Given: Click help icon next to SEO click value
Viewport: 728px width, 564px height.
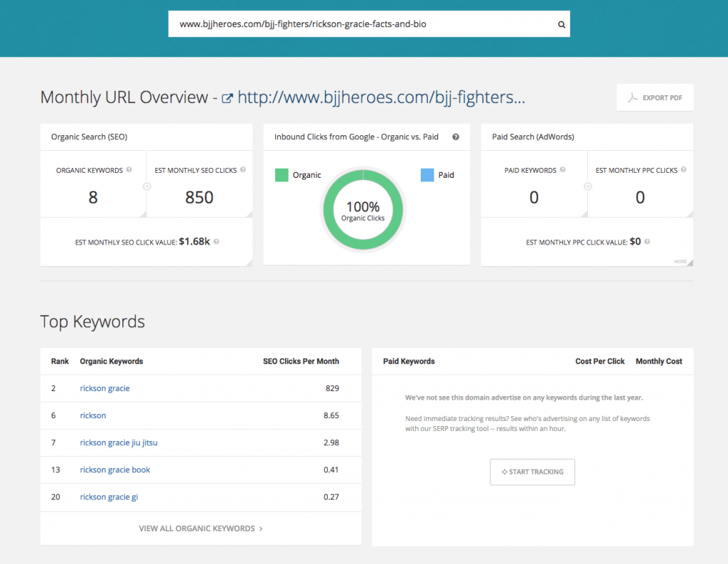Looking at the screenshot, I should click(216, 242).
